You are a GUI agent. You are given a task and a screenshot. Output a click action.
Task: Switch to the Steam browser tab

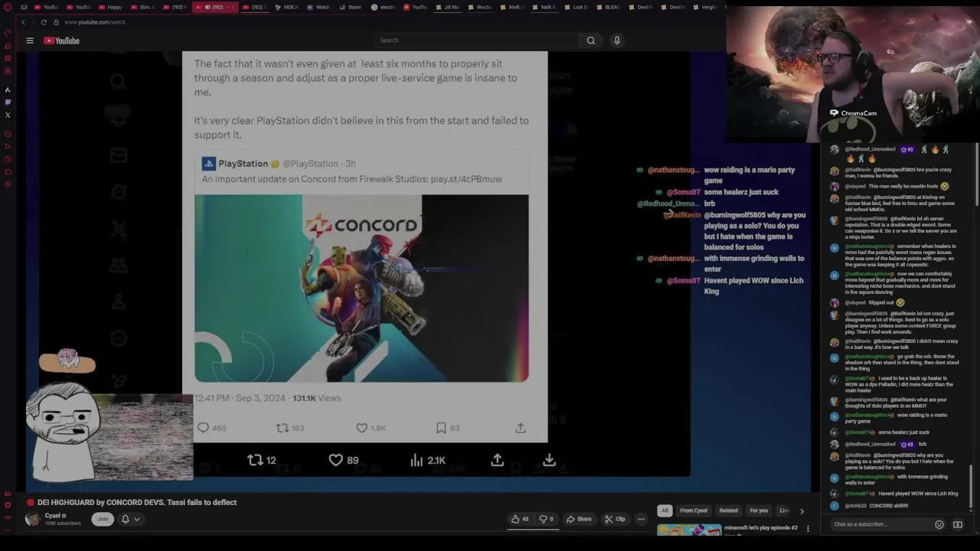[351, 8]
